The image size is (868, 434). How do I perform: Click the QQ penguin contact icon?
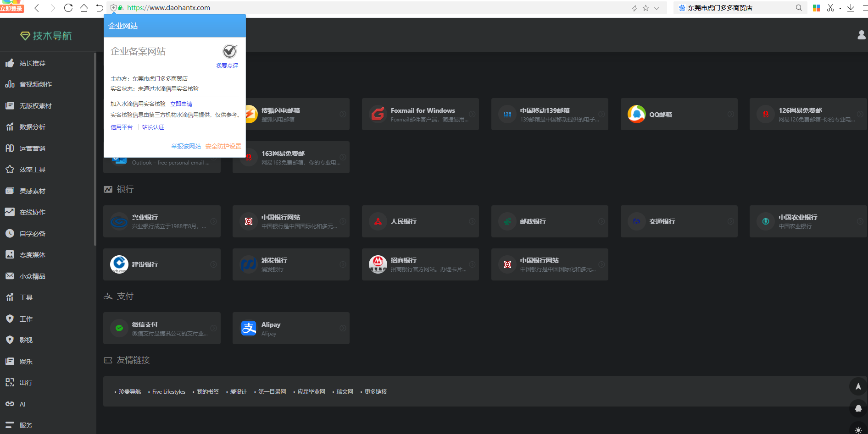[858, 408]
